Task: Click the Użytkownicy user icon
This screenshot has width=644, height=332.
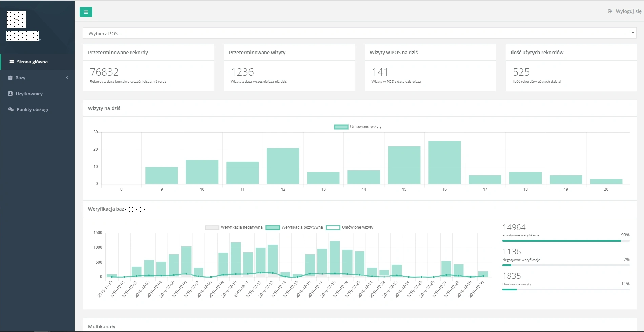Action: click(11, 94)
